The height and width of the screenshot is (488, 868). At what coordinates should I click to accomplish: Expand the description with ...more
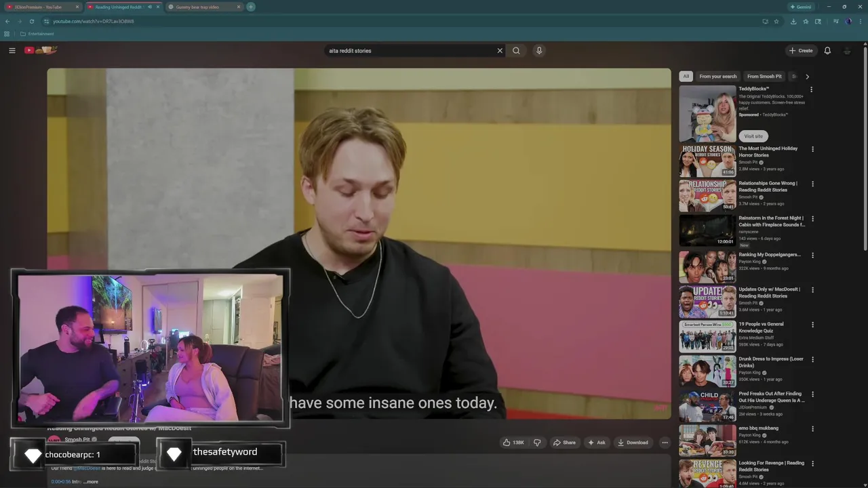[91, 482]
